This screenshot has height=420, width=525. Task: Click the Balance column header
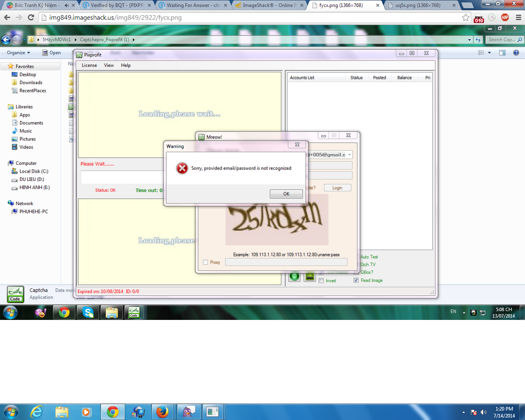point(404,78)
